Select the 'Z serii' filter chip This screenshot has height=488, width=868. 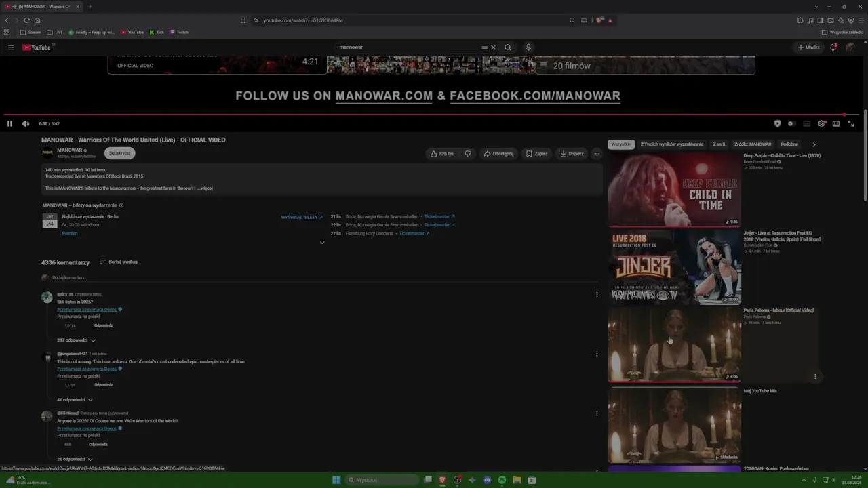(719, 144)
